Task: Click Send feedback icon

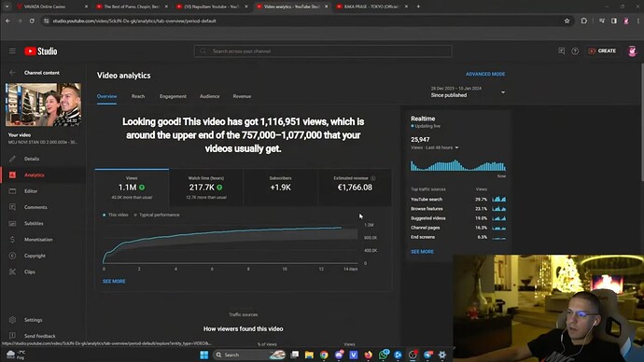Action: [12, 336]
